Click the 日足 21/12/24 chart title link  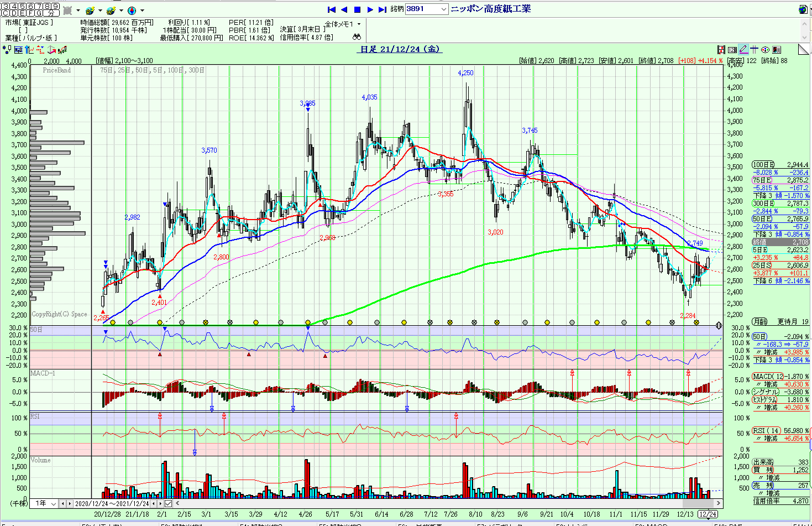coord(400,49)
